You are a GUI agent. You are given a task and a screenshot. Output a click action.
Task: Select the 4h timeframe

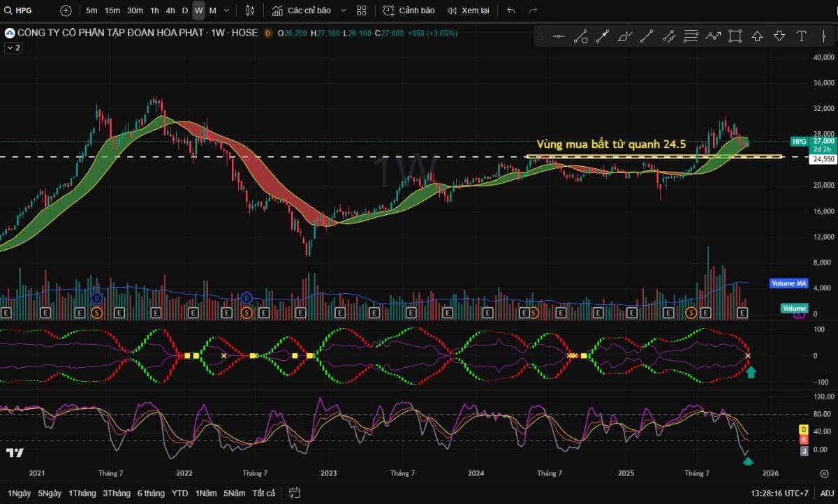coord(170,10)
